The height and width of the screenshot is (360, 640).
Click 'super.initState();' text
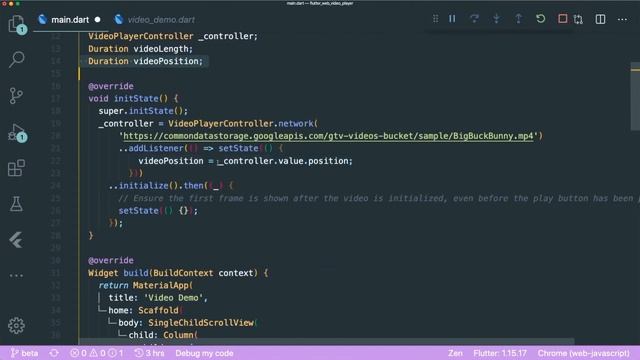(143, 111)
